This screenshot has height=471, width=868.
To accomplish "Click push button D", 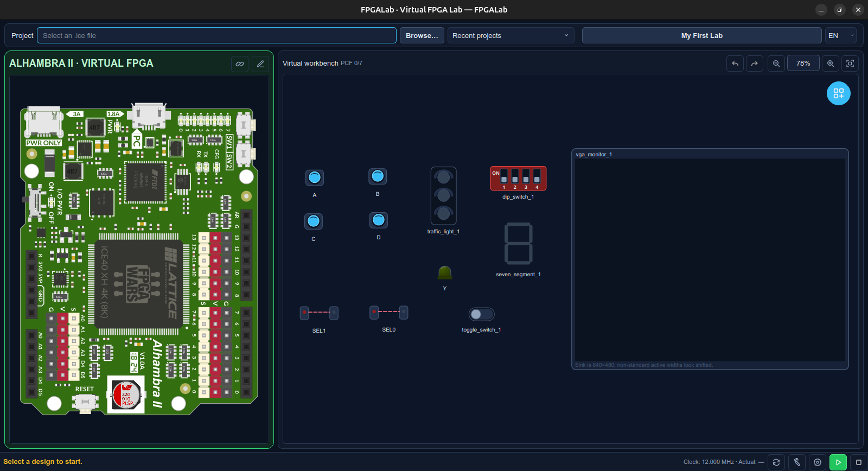I will [379, 220].
